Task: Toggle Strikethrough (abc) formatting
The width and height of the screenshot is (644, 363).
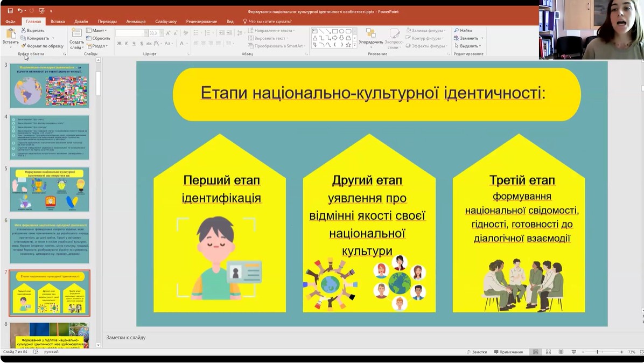Action: [x=149, y=43]
